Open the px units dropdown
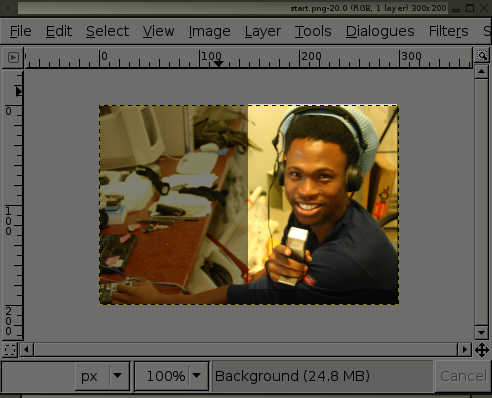 click(102, 376)
